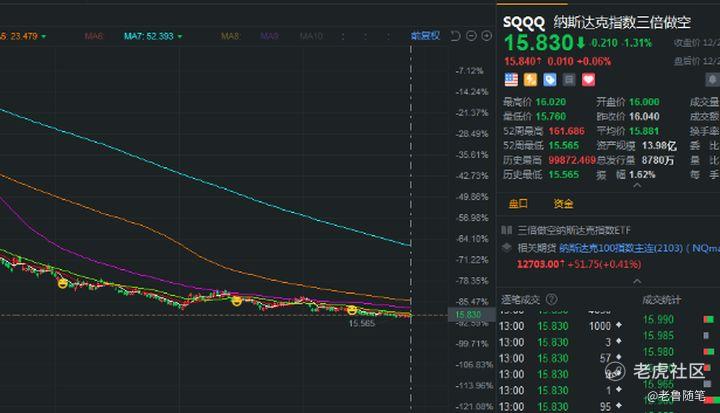Viewport: 720px width, 413px height.
Task: Click the blue tag icon
Action: pyautogui.click(x=550, y=80)
